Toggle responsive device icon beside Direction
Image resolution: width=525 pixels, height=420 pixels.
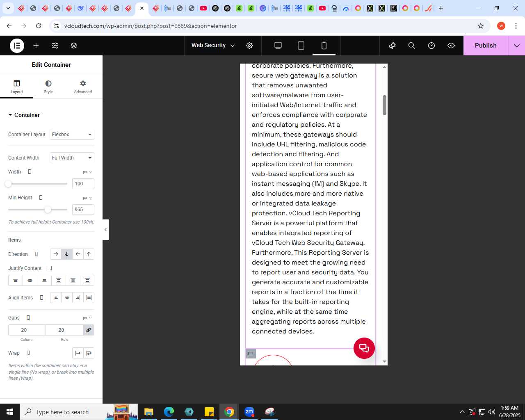[x=37, y=254]
